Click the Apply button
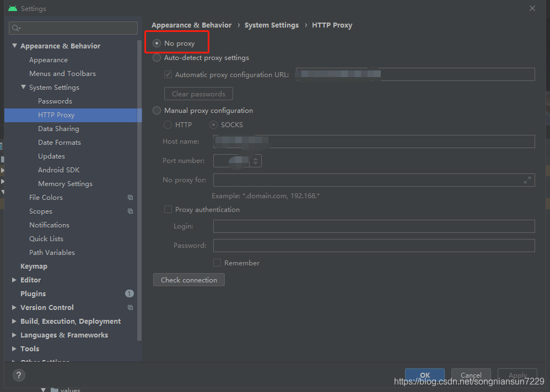The image size is (550, 392). [x=517, y=375]
